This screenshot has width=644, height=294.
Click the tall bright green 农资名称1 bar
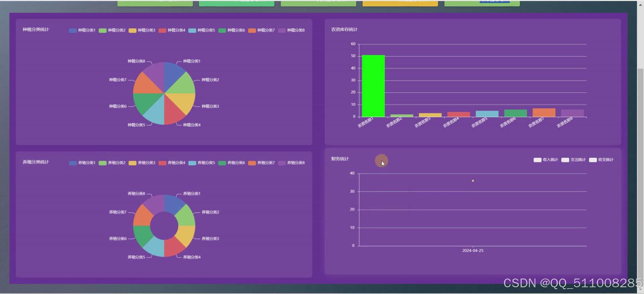(x=373, y=86)
